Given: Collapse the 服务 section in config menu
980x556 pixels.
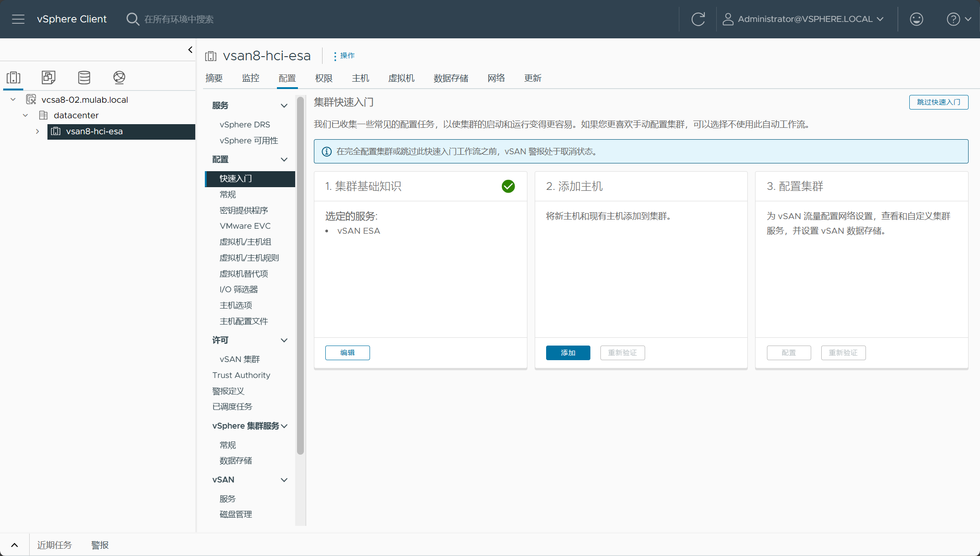Looking at the screenshot, I should [284, 106].
